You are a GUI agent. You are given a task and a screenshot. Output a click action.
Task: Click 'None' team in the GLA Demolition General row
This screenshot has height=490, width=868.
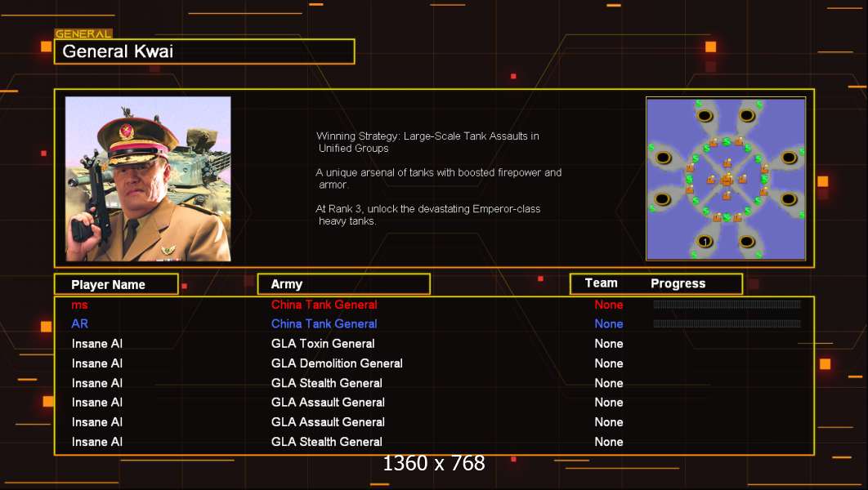coord(609,363)
